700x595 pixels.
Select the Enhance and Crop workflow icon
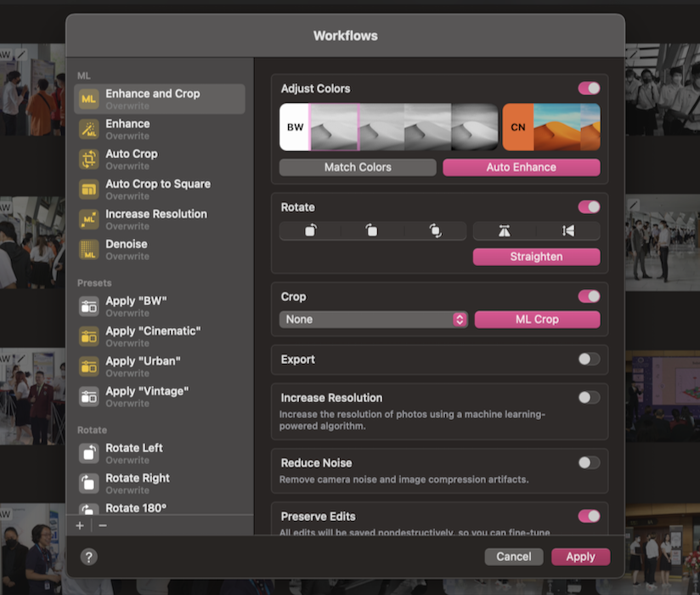[x=89, y=99]
